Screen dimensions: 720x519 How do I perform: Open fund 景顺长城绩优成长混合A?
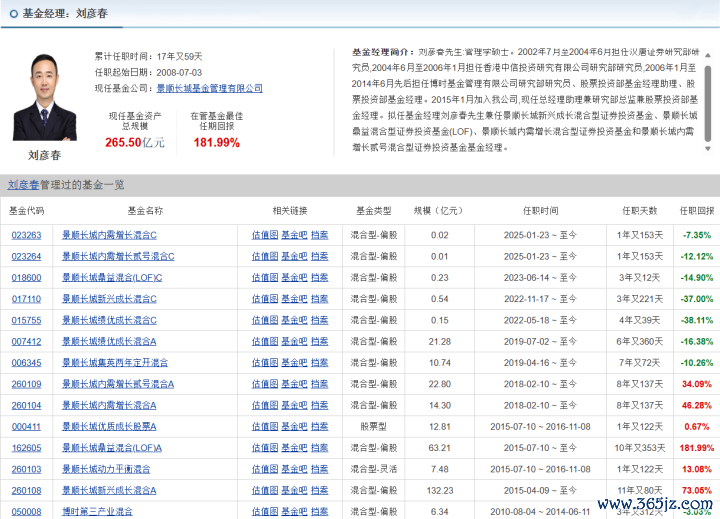pyautogui.click(x=109, y=342)
